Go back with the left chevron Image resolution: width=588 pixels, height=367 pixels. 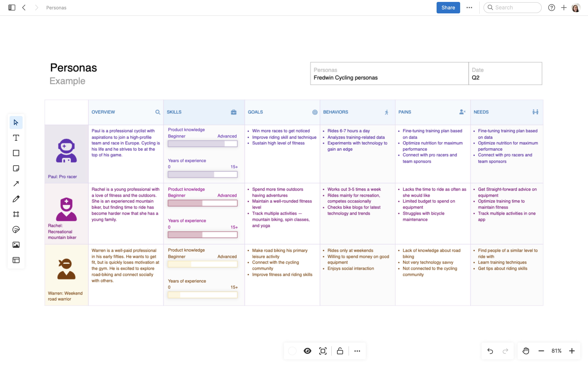[x=24, y=7]
